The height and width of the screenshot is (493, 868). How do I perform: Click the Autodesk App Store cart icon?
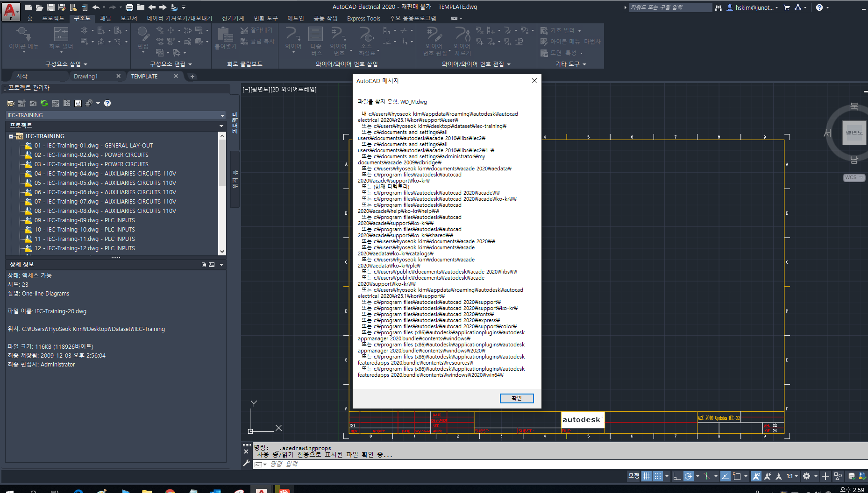point(787,7)
